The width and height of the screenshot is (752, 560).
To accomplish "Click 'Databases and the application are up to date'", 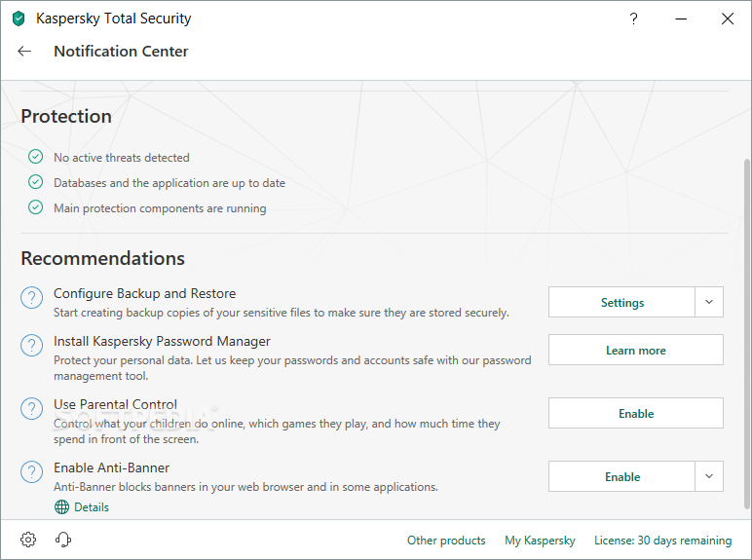I will point(169,183).
